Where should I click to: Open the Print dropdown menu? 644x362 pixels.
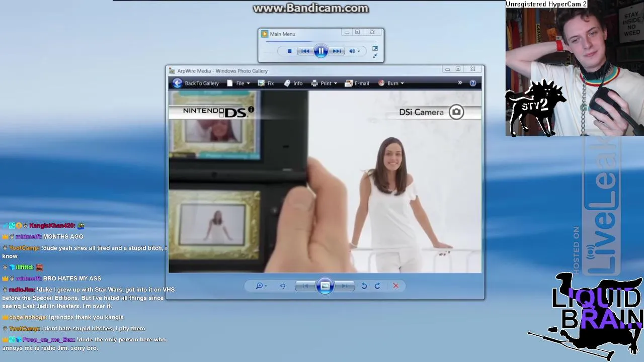[324, 83]
